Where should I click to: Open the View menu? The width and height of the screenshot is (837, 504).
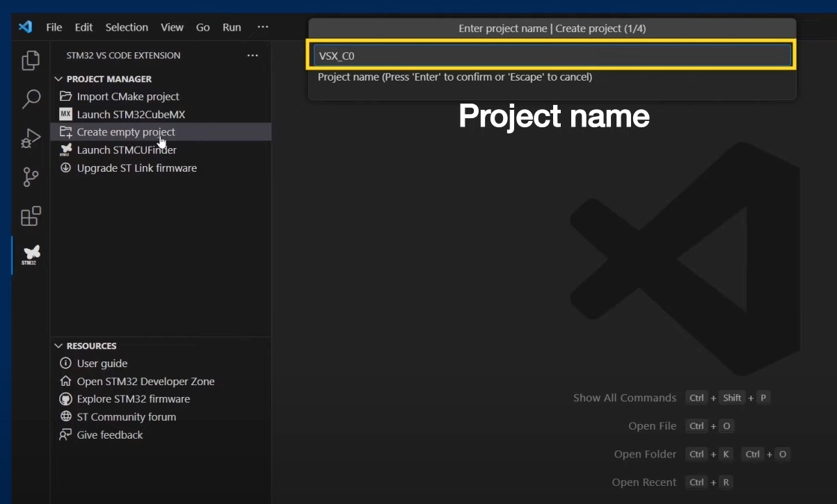pos(172,27)
